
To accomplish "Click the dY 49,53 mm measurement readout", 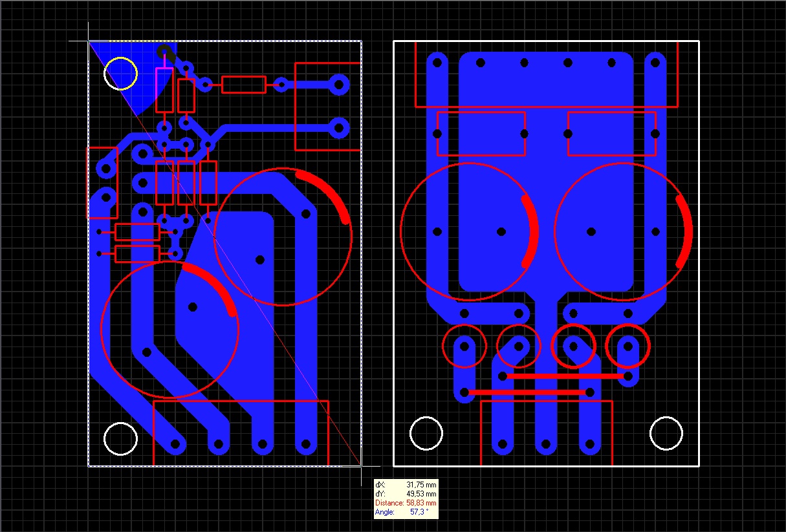I will (x=406, y=493).
